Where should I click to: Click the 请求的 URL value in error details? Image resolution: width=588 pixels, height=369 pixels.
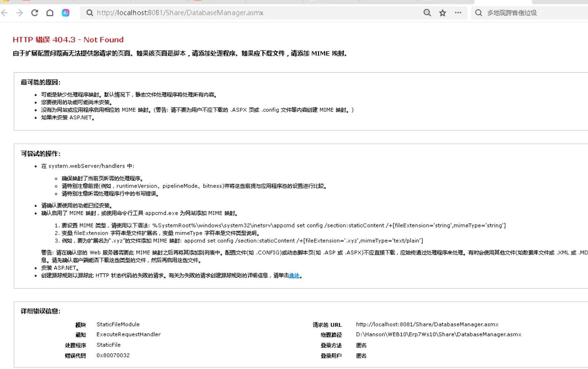click(x=427, y=324)
